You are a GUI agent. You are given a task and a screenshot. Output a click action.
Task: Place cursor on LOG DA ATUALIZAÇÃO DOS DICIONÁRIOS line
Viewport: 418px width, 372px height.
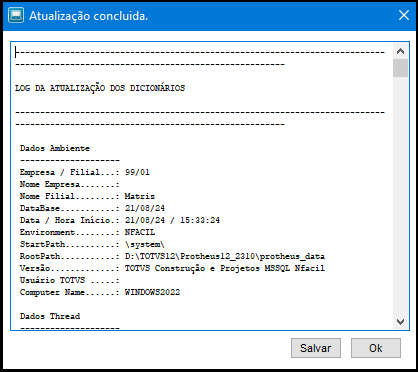[100, 88]
